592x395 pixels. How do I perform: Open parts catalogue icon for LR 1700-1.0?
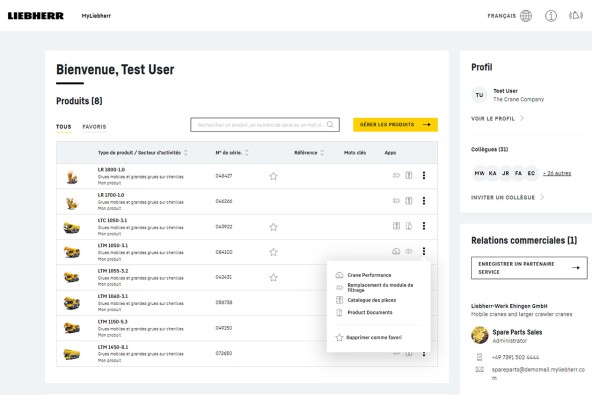point(409,201)
